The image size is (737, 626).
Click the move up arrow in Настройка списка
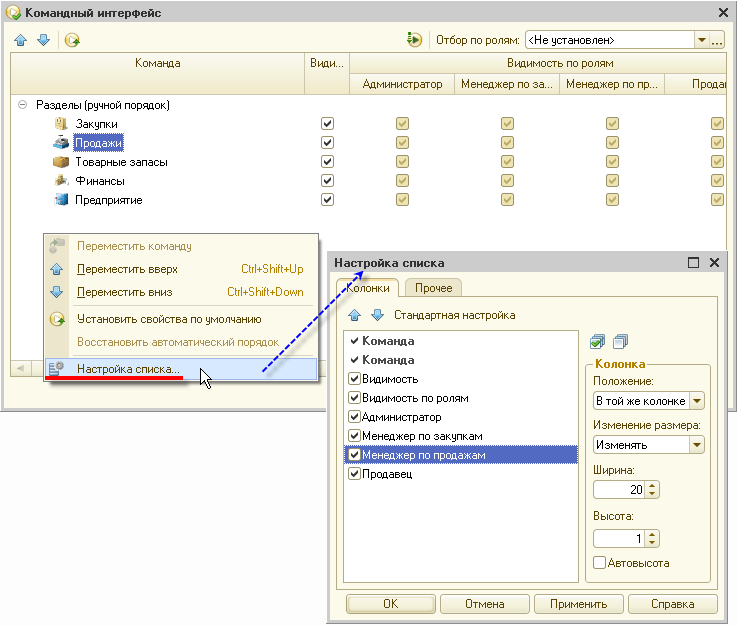pyautogui.click(x=355, y=315)
